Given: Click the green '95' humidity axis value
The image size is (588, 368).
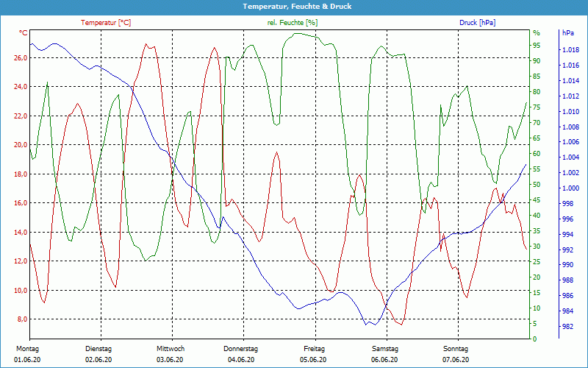Looking at the screenshot, I should click(x=537, y=46).
